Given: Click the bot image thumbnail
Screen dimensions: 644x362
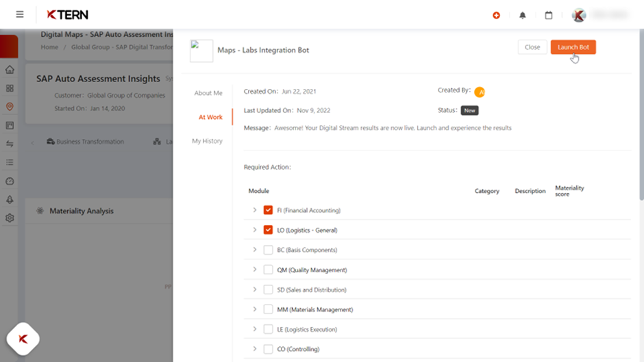Looking at the screenshot, I should click(201, 51).
